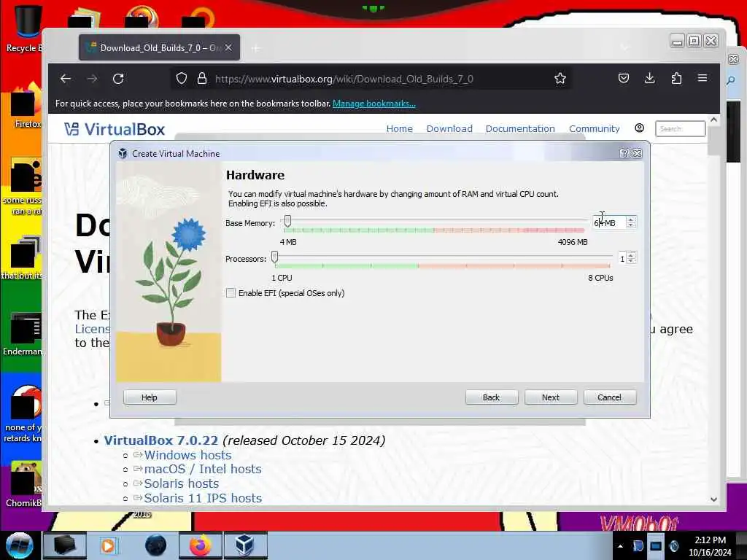Click Back in Create Virtual Machine dialog
This screenshot has width=747, height=560.
point(491,397)
